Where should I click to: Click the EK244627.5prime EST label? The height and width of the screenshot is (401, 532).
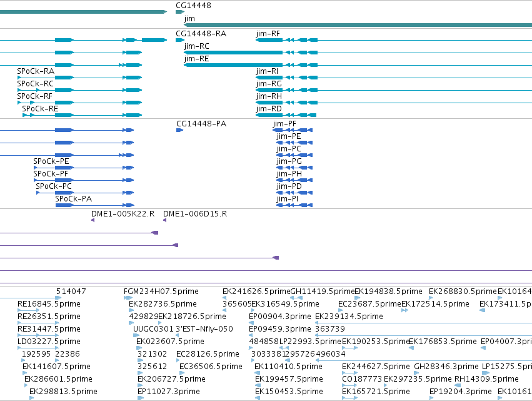(376, 367)
